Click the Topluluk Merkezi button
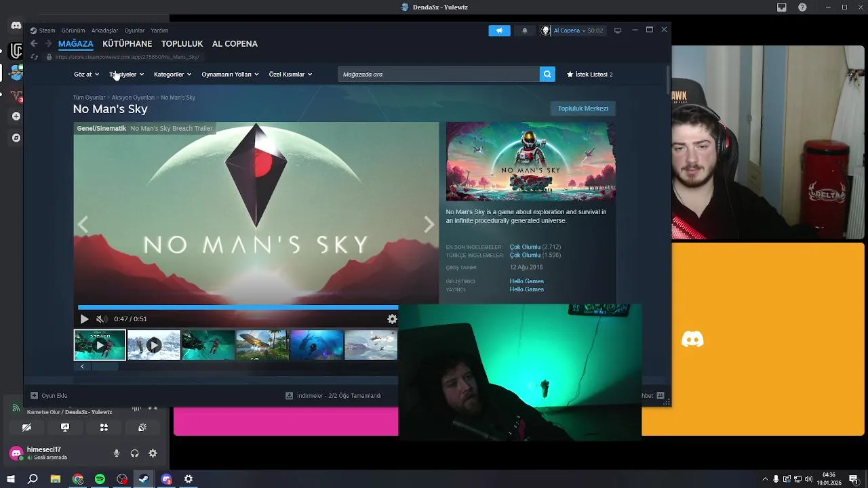Screen dimensions: 868x488 click(583, 108)
